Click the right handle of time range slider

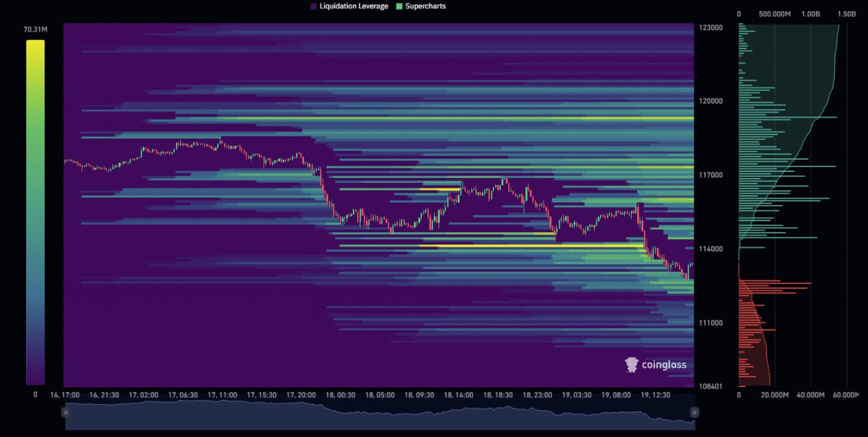694,412
